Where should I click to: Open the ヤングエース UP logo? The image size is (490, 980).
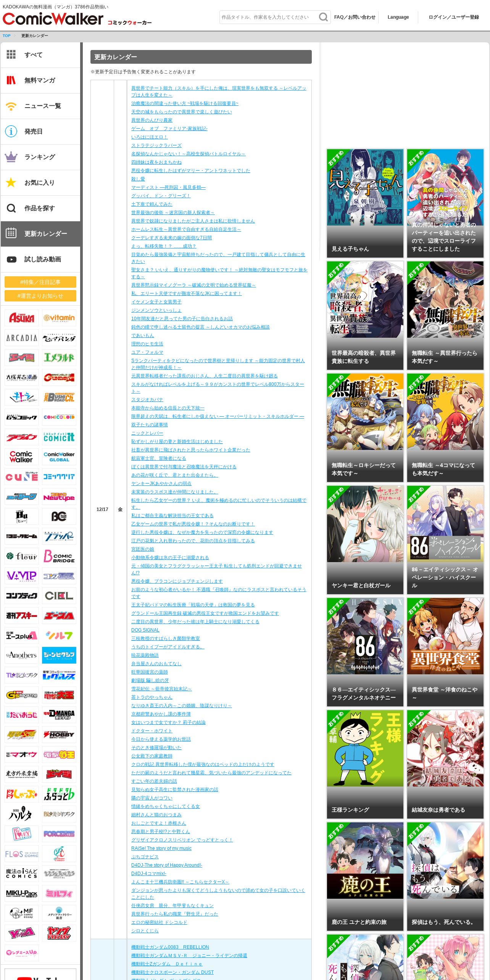click(x=22, y=953)
